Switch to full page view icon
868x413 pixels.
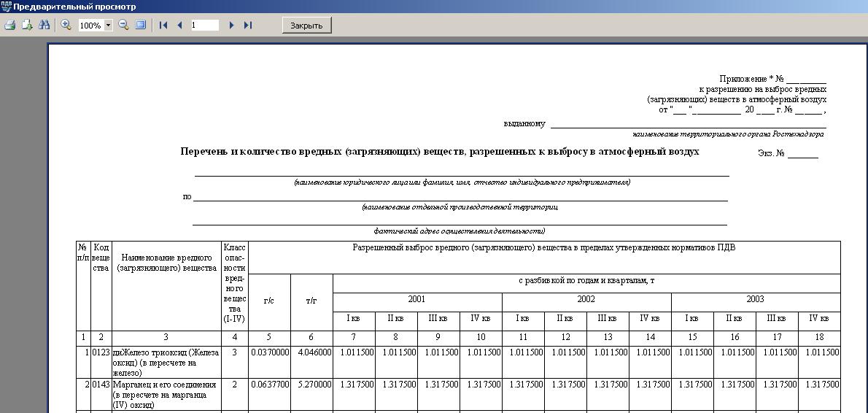pyautogui.click(x=141, y=25)
